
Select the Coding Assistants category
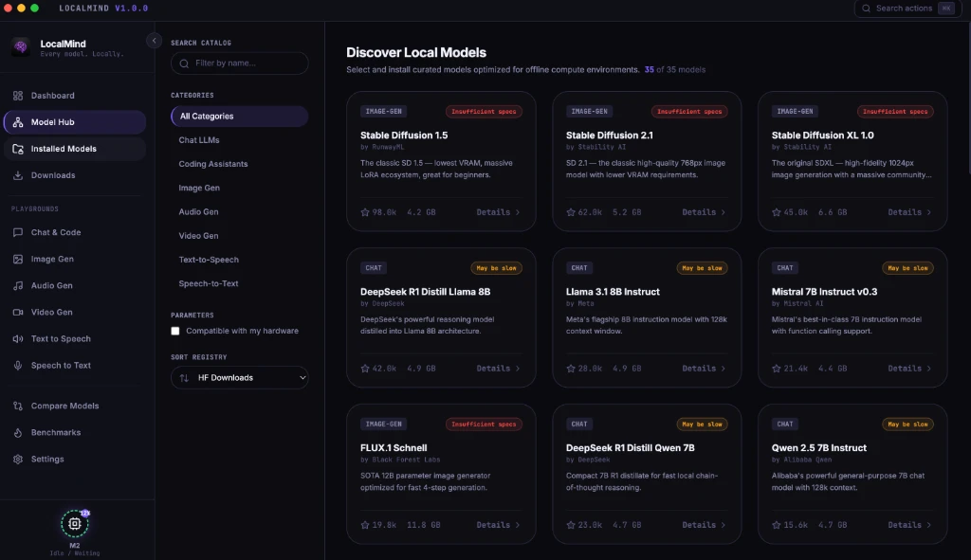pos(213,164)
